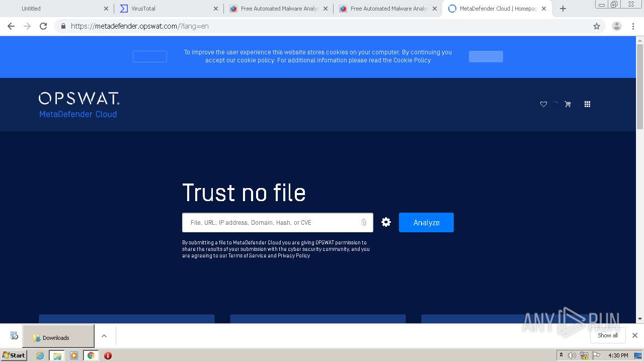This screenshot has width=644, height=362.
Task: View site security lock icon
Action: coord(63,26)
